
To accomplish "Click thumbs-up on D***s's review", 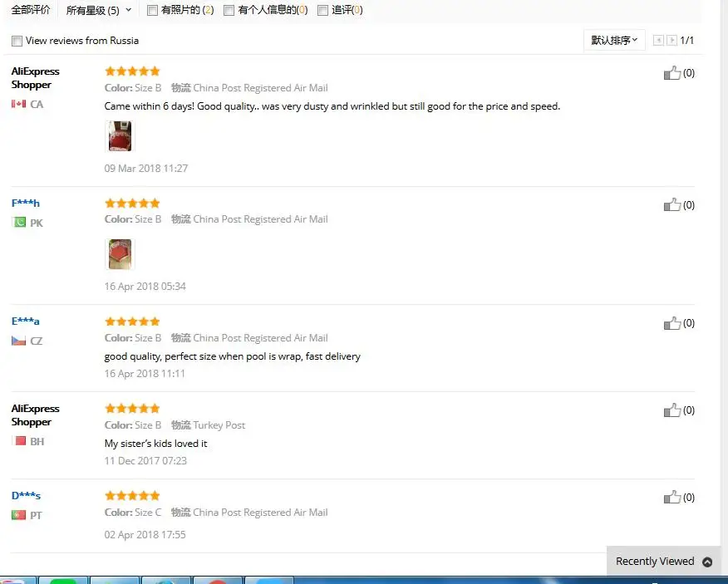I will [x=671, y=497].
